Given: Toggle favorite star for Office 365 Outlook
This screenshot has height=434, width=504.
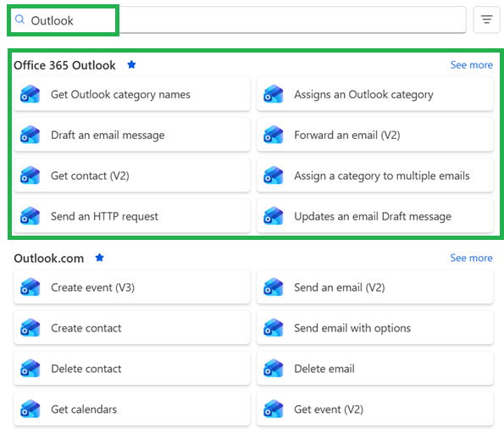Looking at the screenshot, I should pyautogui.click(x=131, y=64).
